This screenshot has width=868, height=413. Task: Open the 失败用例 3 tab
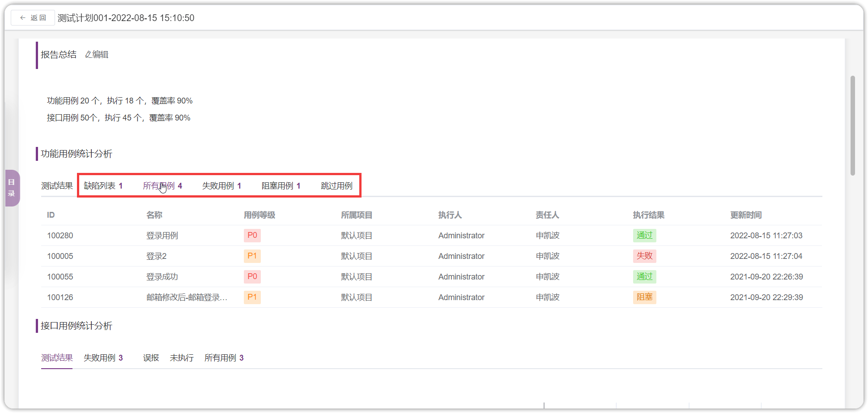tap(103, 358)
